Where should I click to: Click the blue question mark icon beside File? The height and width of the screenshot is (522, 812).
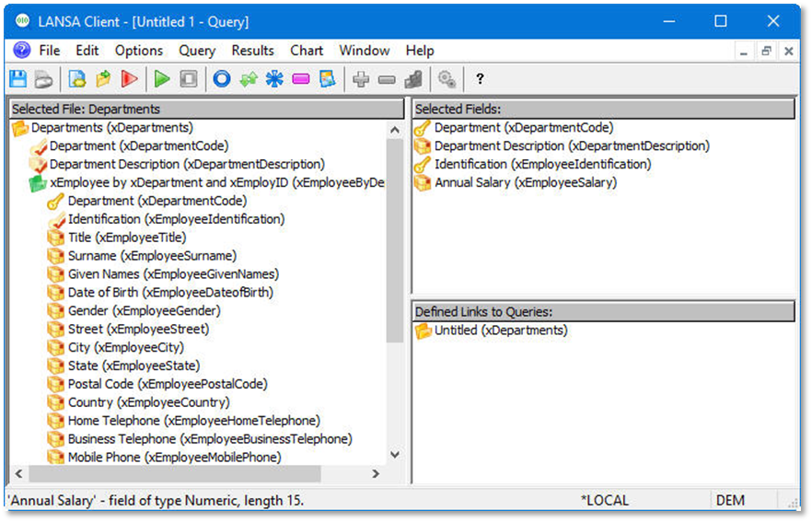tap(22, 51)
